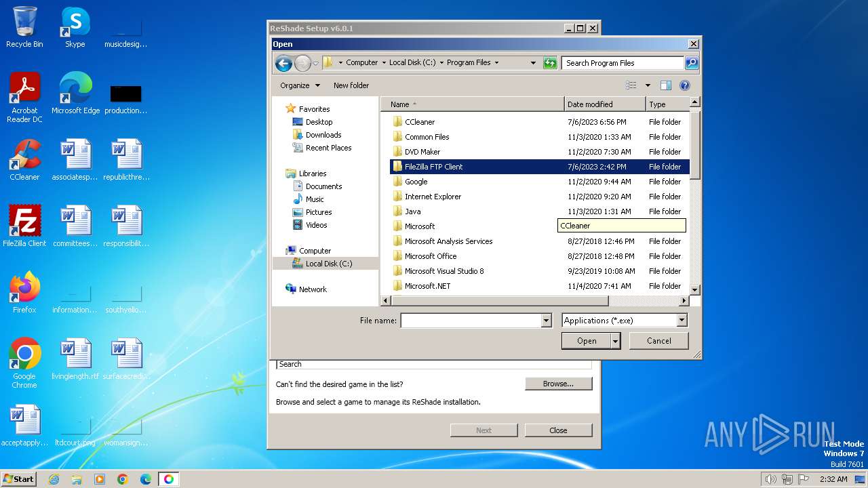868x488 pixels.
Task: Click in the File name input field
Action: 471,321
